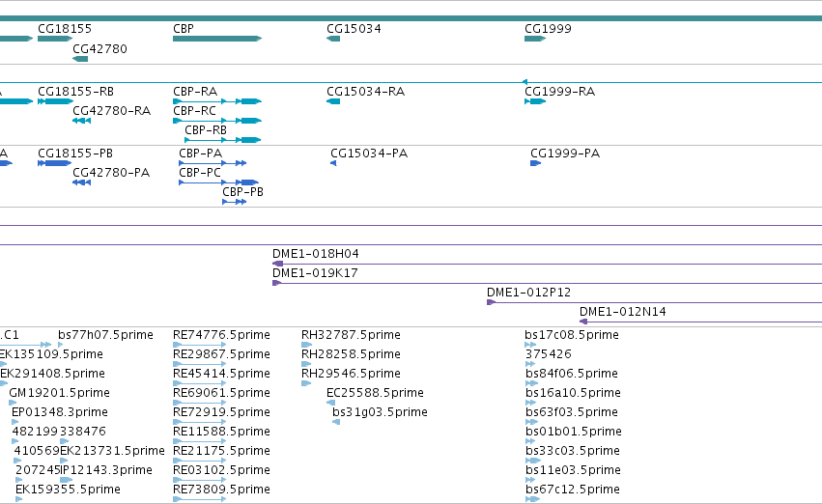The width and height of the screenshot is (822, 504).
Task: Select EST bs11e03.5prime
Action: 573,470
